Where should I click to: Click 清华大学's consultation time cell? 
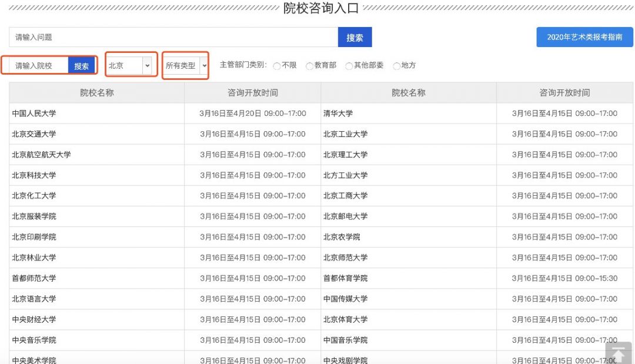564,113
